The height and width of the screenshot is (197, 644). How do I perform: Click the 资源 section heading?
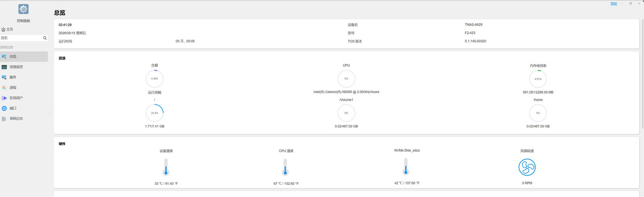pyautogui.click(x=62, y=58)
